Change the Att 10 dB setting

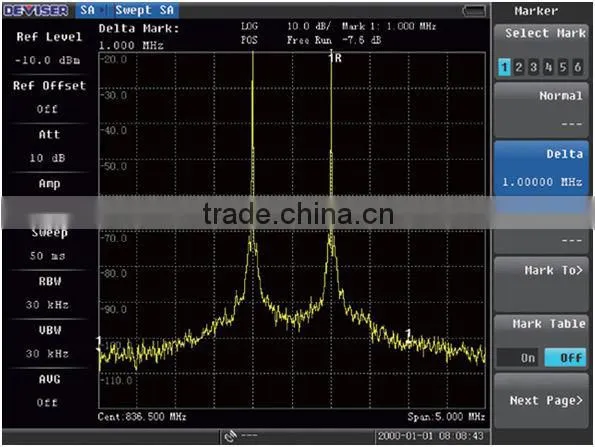49,146
